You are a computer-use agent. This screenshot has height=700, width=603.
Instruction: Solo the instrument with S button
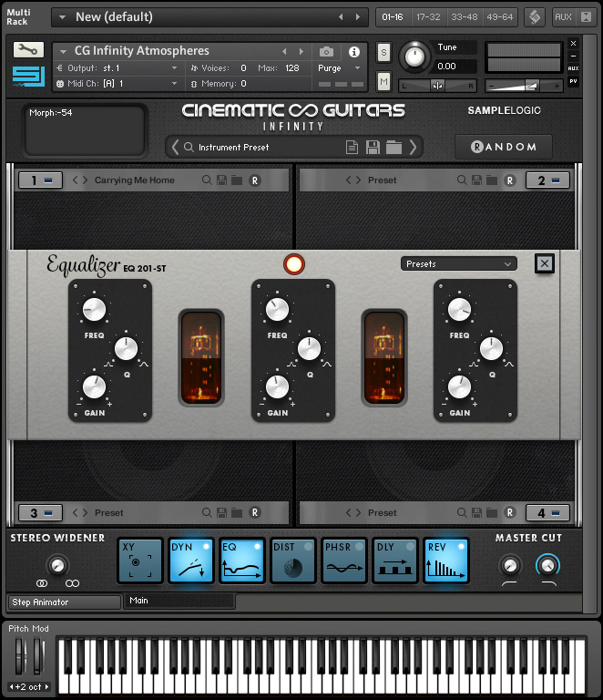click(x=383, y=53)
